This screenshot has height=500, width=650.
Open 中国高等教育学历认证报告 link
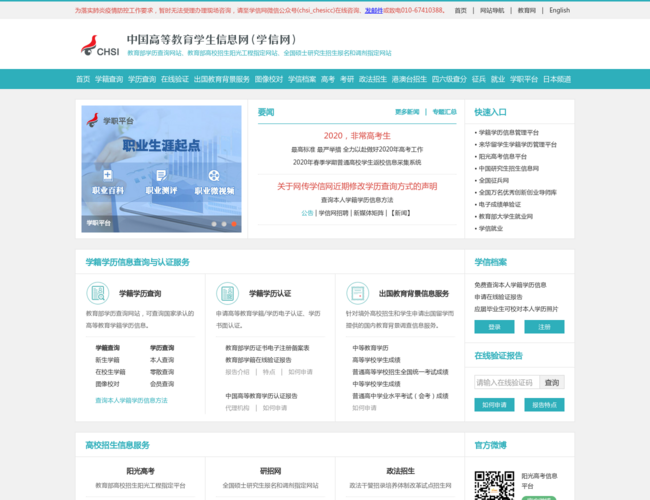pos(262,396)
